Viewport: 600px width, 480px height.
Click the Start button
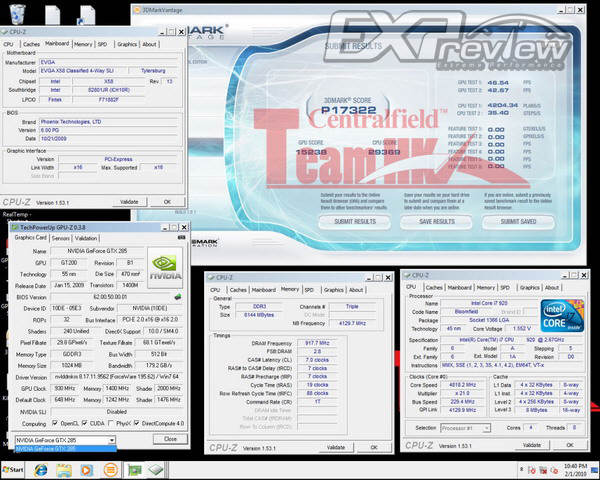[x=13, y=470]
